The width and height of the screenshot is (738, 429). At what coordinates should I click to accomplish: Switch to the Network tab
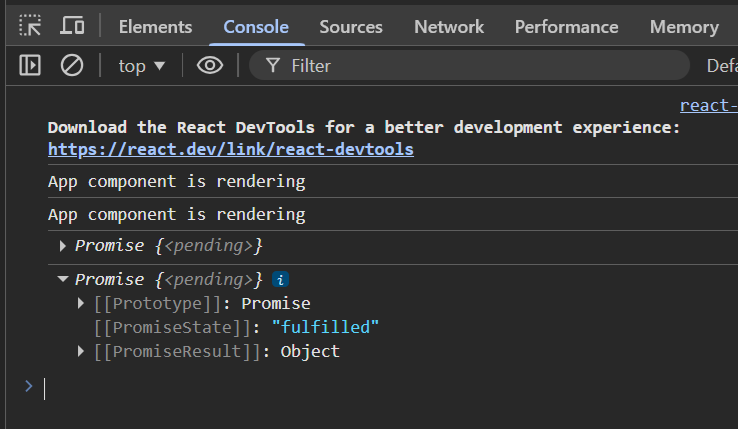point(449,27)
